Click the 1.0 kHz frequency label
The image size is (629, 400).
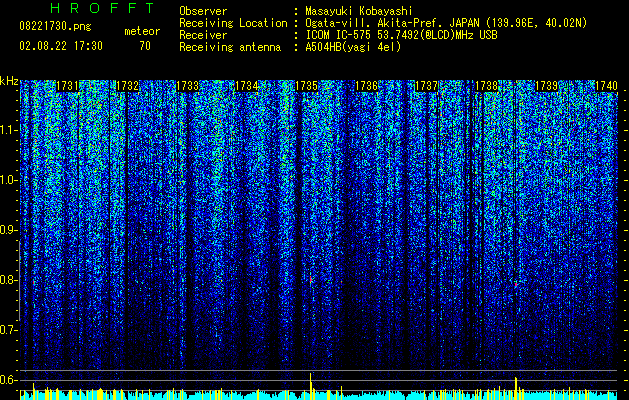9,181
